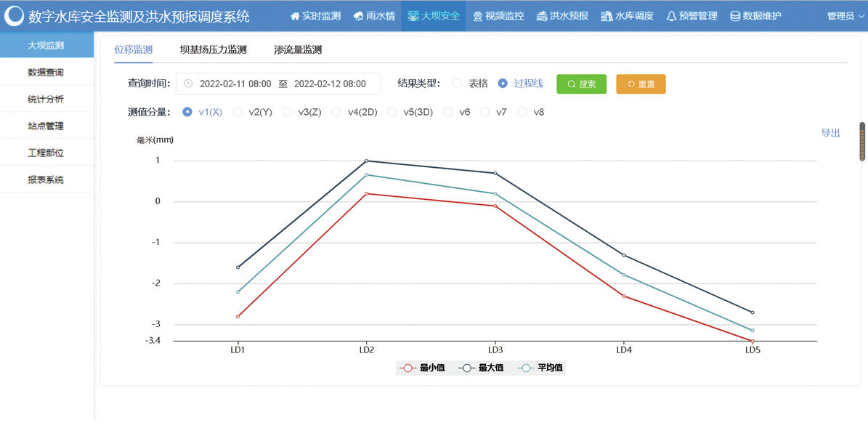Open 统计分析 in the left sidebar
Viewport: 868px width, 436px height.
[46, 99]
